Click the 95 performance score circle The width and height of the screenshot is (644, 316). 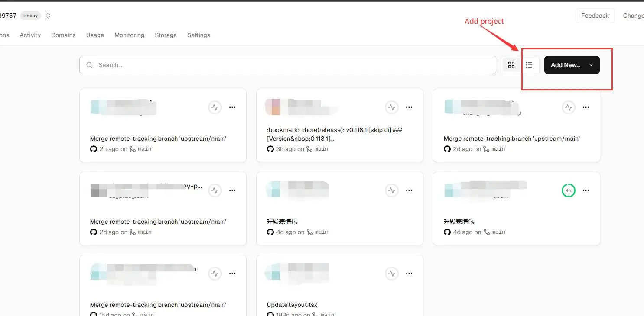pos(568,190)
